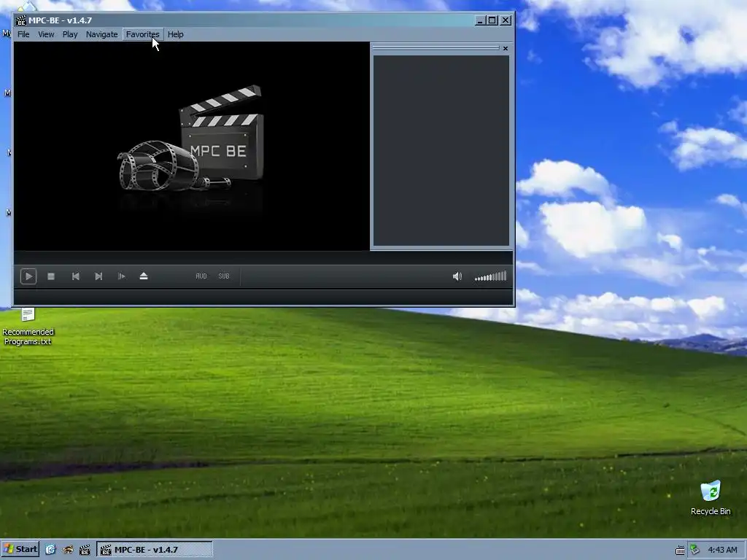Open the Start menu
Image resolution: width=747 pixels, height=560 pixels.
click(x=20, y=549)
